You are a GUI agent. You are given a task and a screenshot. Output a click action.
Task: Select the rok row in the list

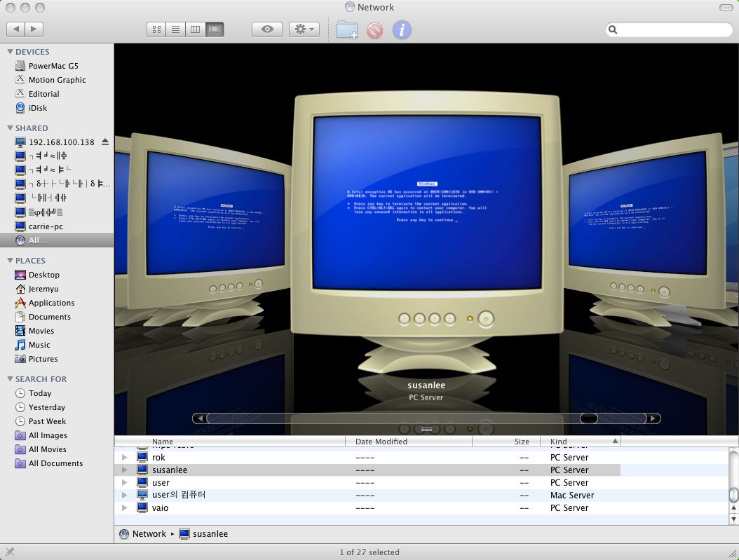coord(421,458)
